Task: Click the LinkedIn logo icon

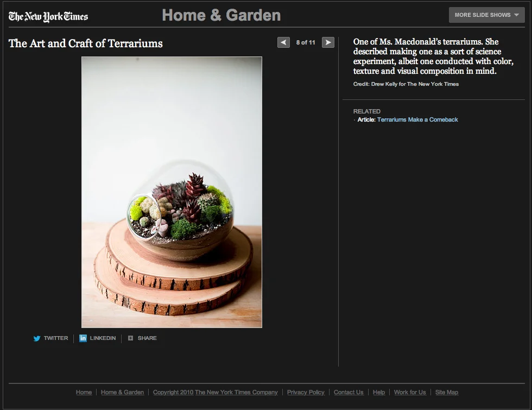Action: point(83,338)
